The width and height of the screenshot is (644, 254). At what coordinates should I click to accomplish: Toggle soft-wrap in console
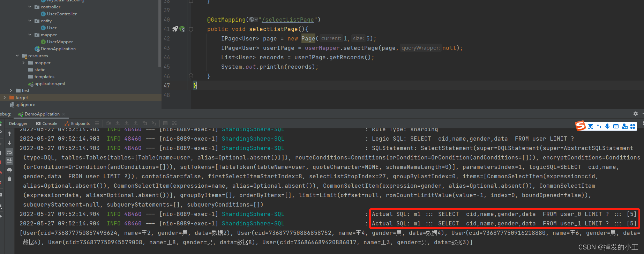(x=9, y=152)
